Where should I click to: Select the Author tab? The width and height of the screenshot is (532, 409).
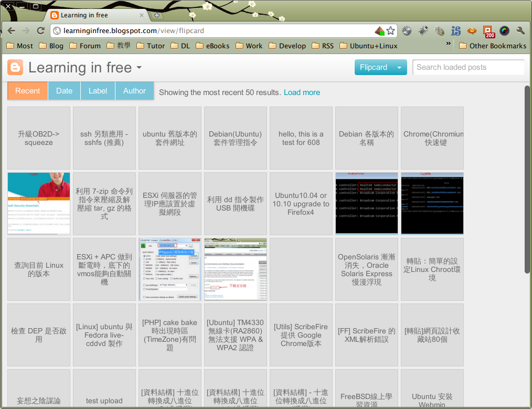pos(134,91)
